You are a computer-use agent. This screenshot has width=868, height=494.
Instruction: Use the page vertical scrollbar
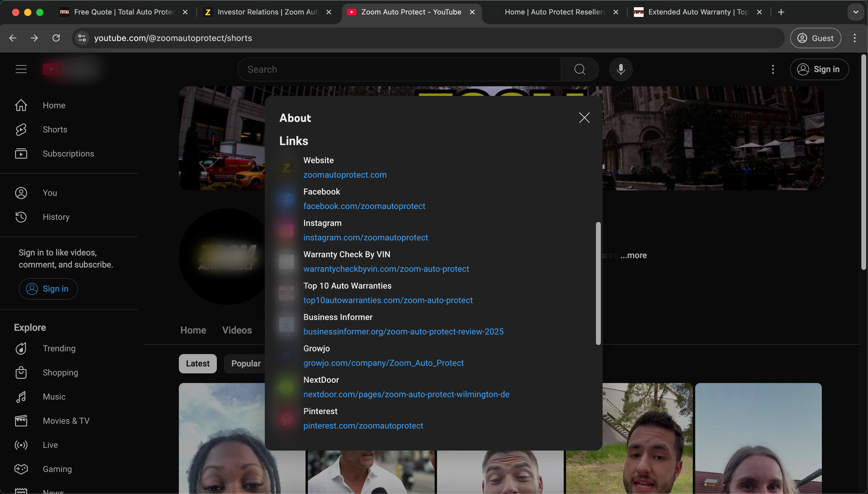click(x=863, y=162)
